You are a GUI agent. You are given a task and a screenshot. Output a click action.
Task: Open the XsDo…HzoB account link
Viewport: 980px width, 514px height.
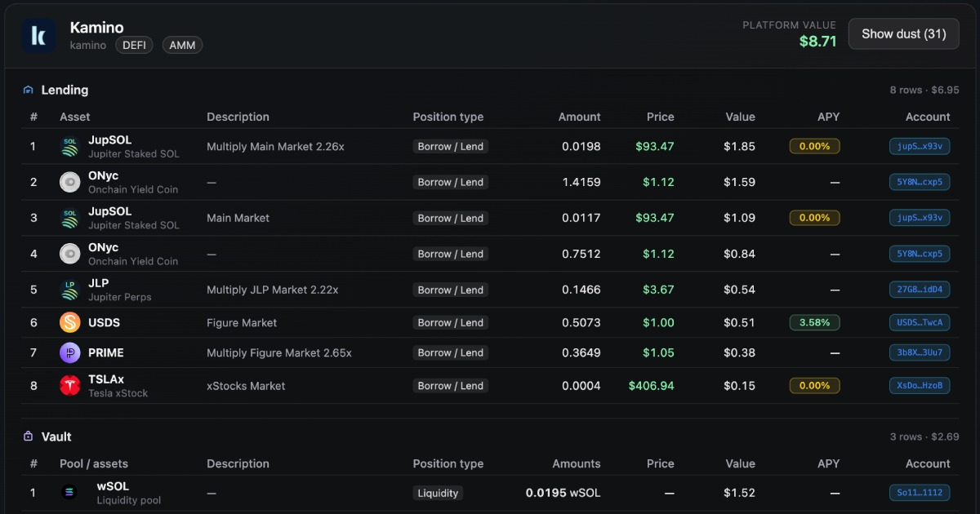920,386
